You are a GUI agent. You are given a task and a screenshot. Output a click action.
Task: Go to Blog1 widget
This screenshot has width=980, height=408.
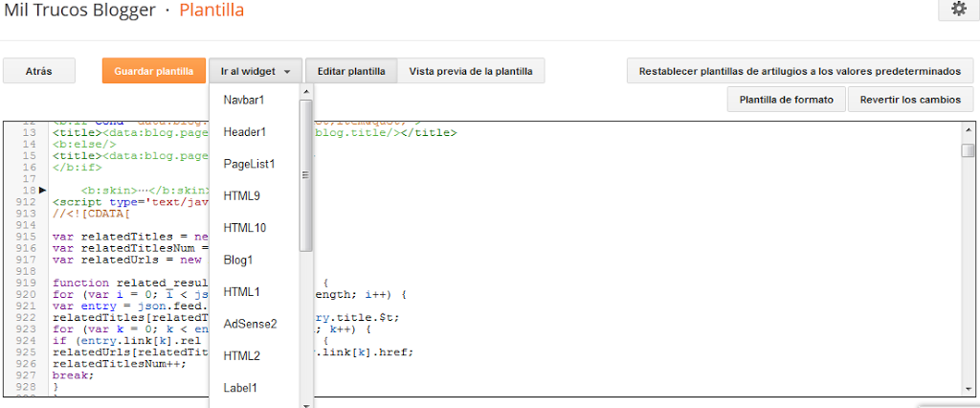[x=238, y=260]
